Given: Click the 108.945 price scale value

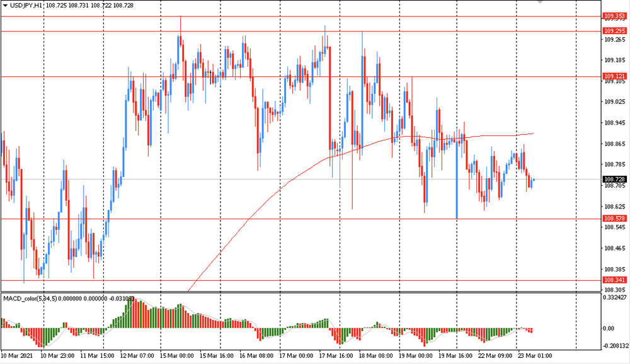Looking at the screenshot, I should [615, 123].
